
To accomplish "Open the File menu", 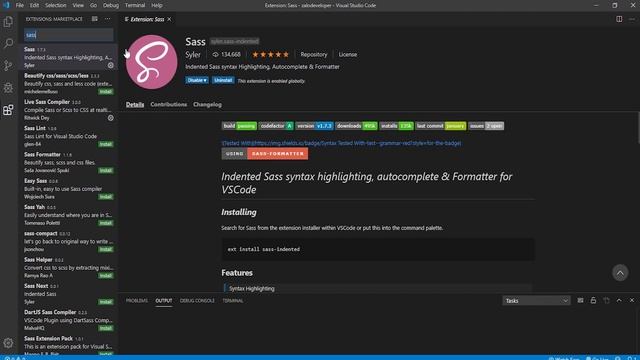I will coord(20,5).
